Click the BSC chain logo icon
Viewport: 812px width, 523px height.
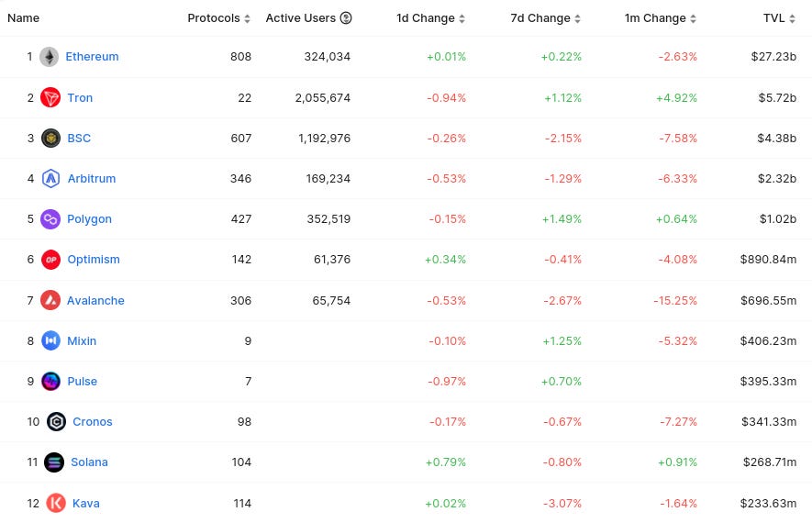50,139
